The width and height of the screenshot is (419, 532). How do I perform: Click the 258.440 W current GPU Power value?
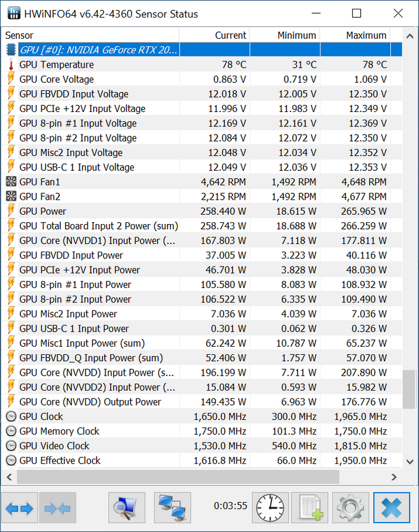coord(223,211)
